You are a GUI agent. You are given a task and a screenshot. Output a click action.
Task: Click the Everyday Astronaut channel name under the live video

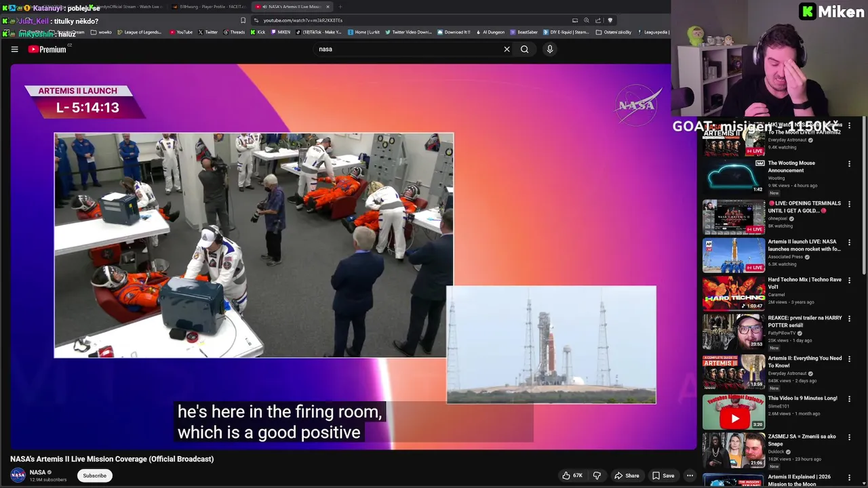point(787,140)
